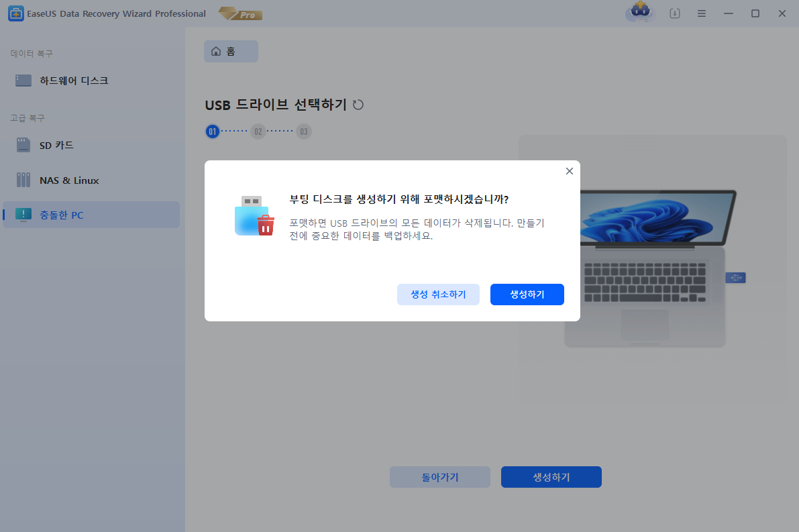Click the Pro badge in title bar

(x=241, y=14)
